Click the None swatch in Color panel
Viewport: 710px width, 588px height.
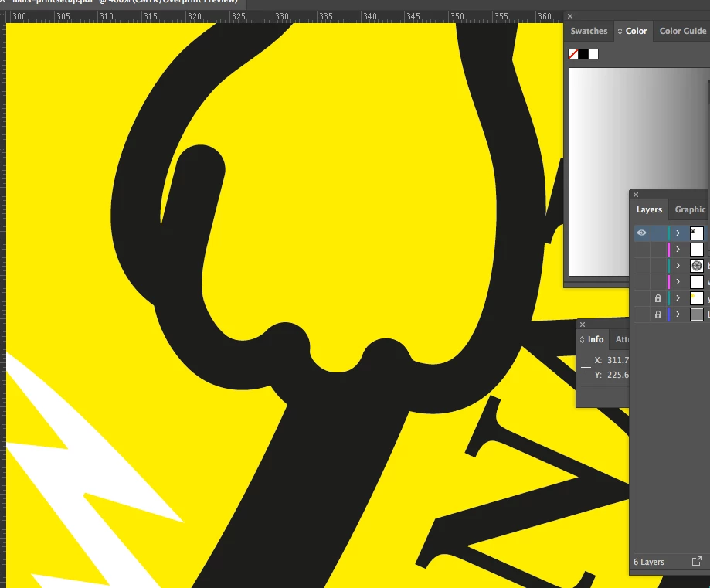572,54
